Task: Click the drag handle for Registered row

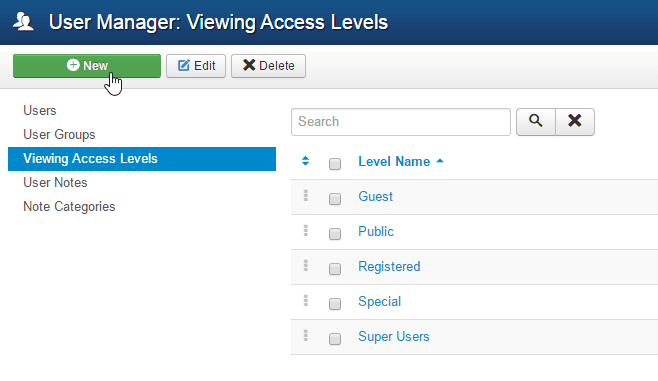Action: 306,265
